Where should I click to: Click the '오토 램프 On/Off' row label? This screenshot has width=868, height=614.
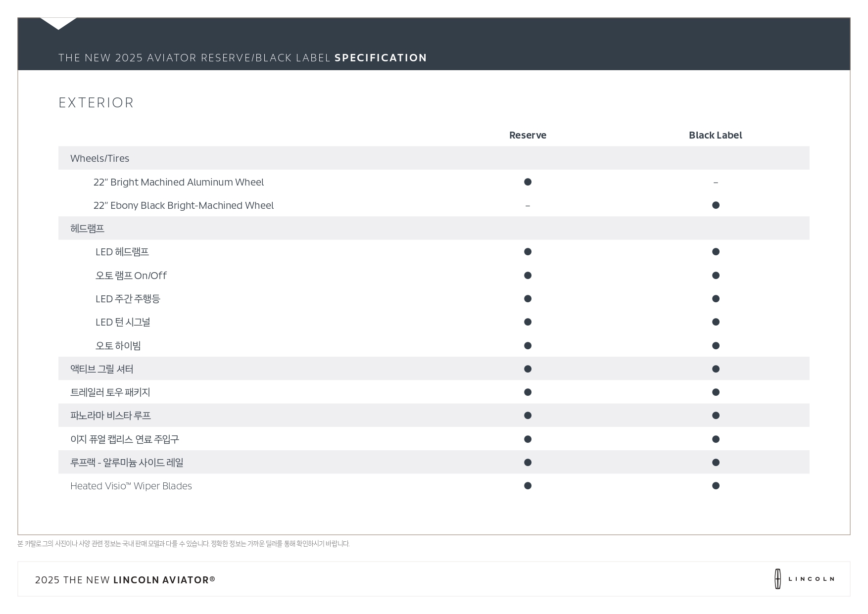[x=131, y=276]
